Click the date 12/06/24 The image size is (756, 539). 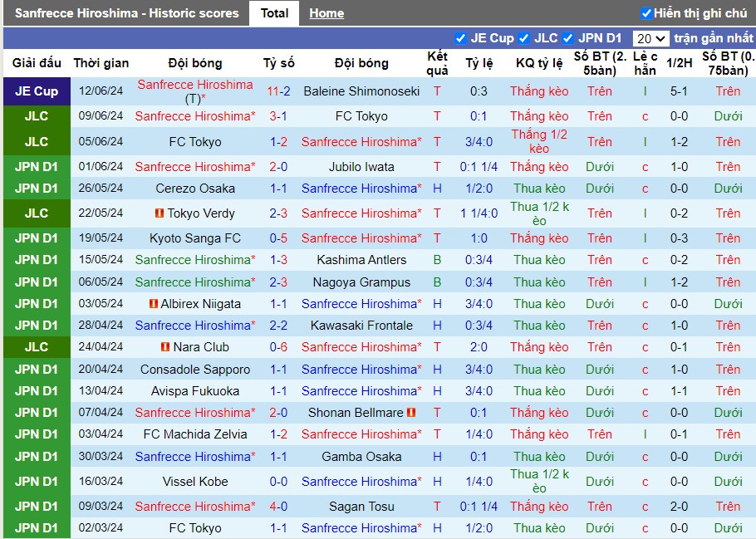click(x=101, y=91)
